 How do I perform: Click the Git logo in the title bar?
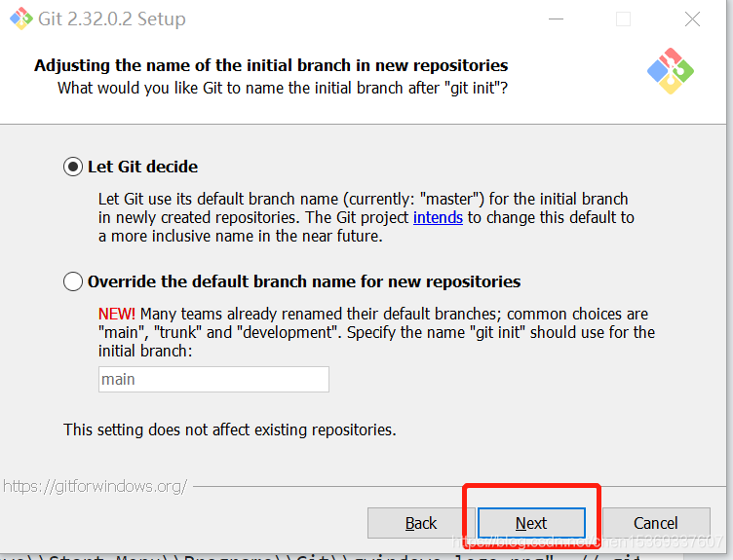click(x=21, y=19)
